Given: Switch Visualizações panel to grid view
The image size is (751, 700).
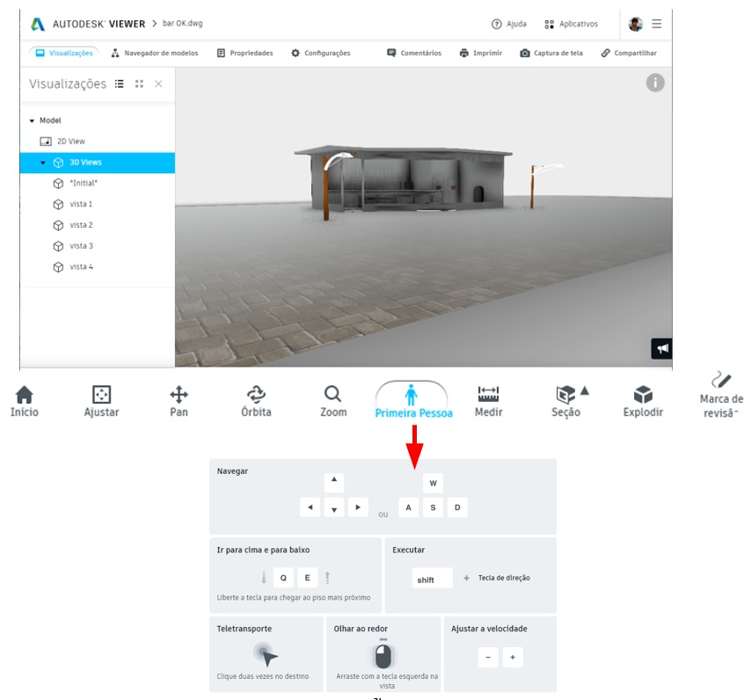Looking at the screenshot, I should (x=139, y=84).
